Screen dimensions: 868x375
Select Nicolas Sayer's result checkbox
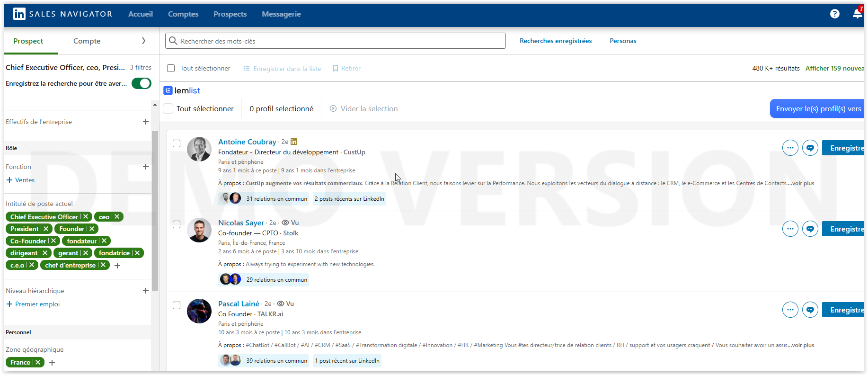(177, 224)
